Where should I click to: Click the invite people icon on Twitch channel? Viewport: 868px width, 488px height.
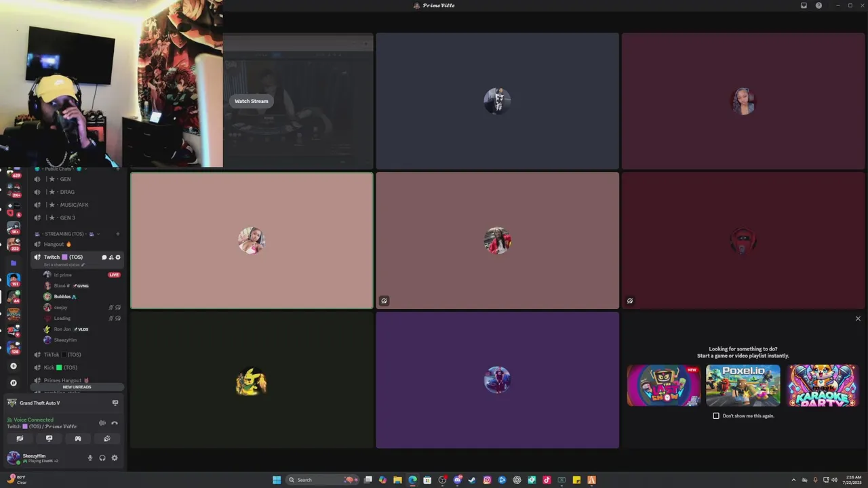(x=111, y=258)
